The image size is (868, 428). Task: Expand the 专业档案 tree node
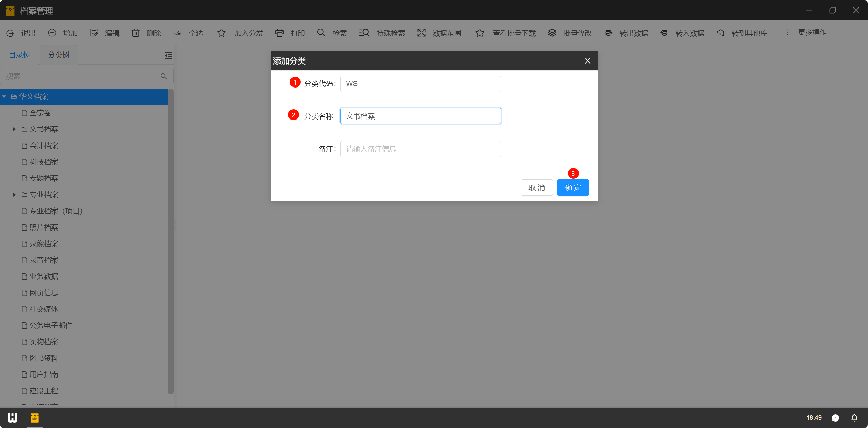coord(14,195)
